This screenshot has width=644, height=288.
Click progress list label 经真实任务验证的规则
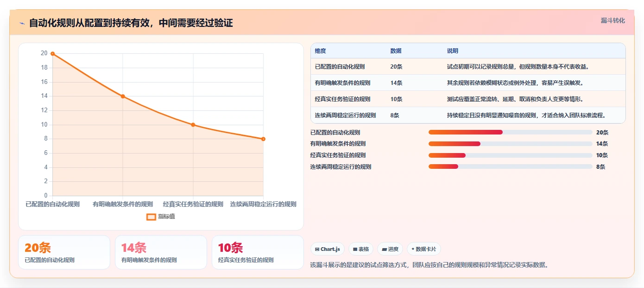pos(338,155)
